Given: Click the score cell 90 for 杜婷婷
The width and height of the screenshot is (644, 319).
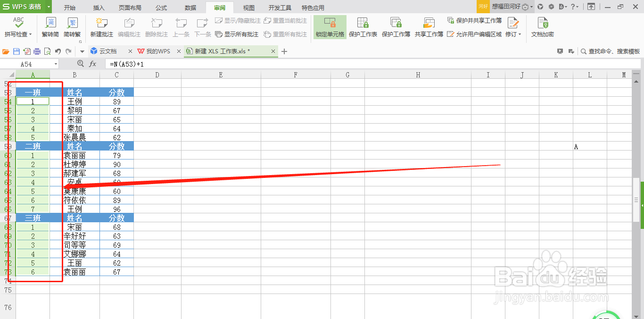Looking at the screenshot, I should coord(117,165).
